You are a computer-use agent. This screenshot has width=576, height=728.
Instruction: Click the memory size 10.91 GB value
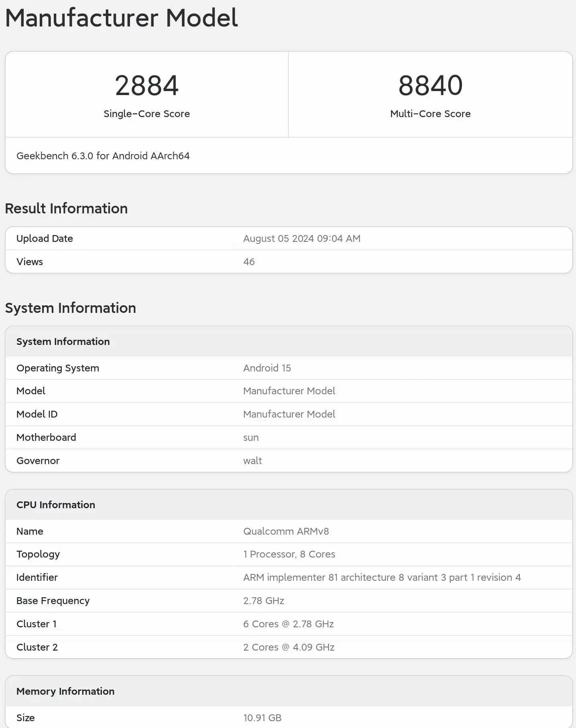click(x=262, y=718)
